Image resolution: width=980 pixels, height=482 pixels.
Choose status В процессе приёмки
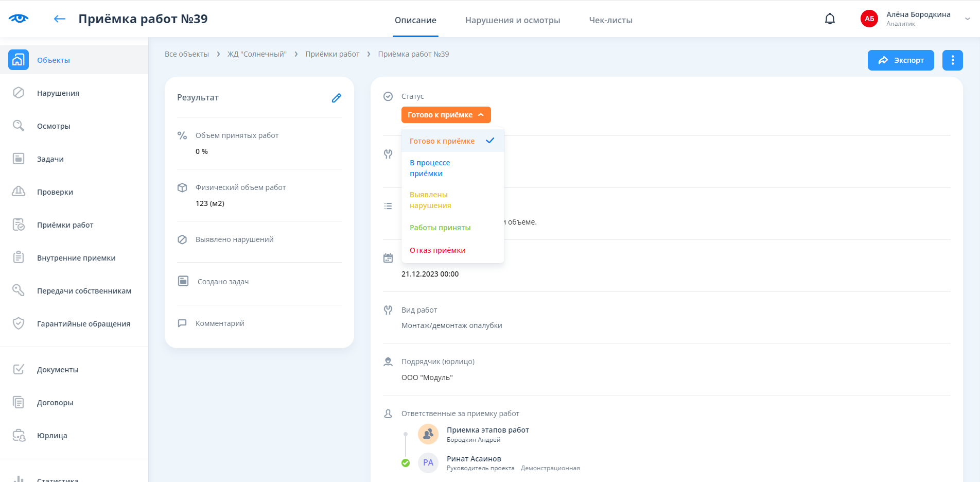[430, 168]
